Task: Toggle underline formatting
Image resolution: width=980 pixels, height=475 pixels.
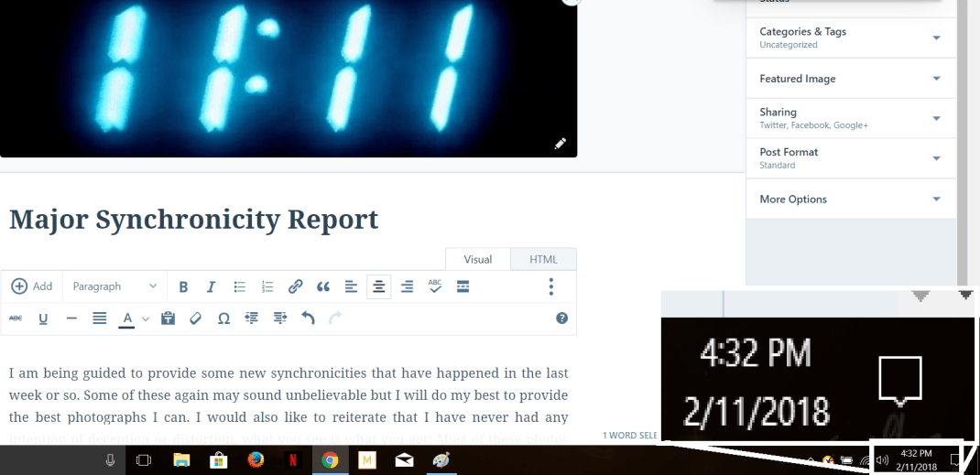Action: [43, 318]
